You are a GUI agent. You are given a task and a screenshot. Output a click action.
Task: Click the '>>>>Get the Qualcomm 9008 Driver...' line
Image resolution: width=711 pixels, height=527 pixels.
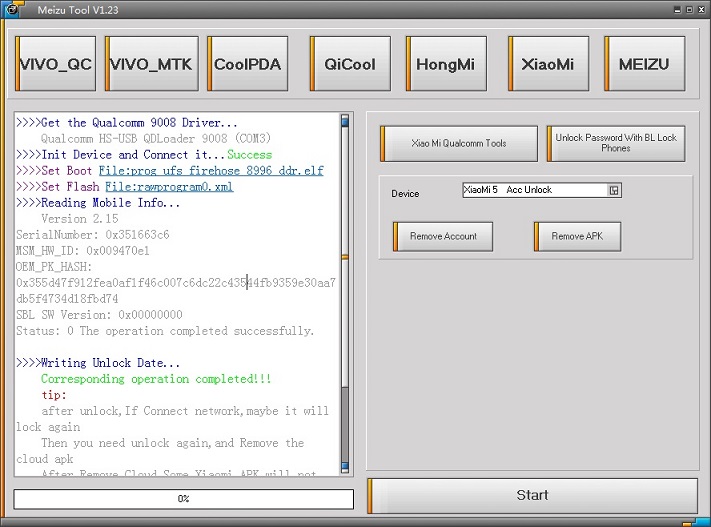(x=127, y=122)
